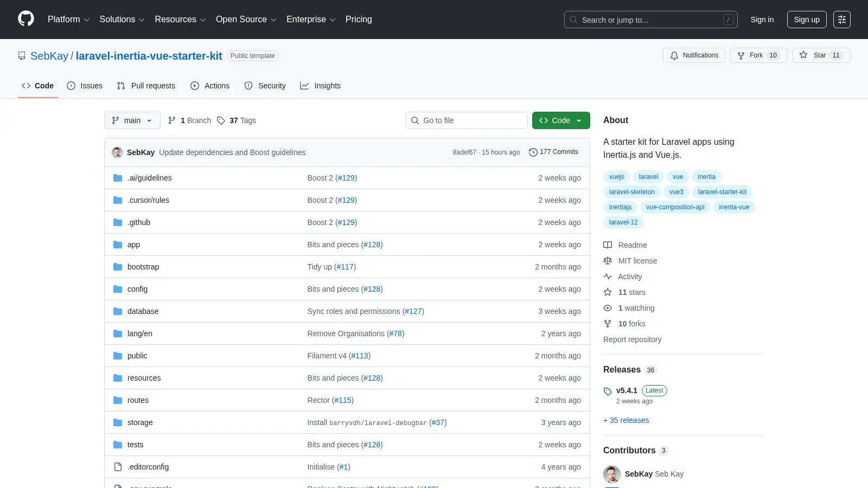Open the config folder icon
This screenshot has width=868, height=488.
click(118, 289)
